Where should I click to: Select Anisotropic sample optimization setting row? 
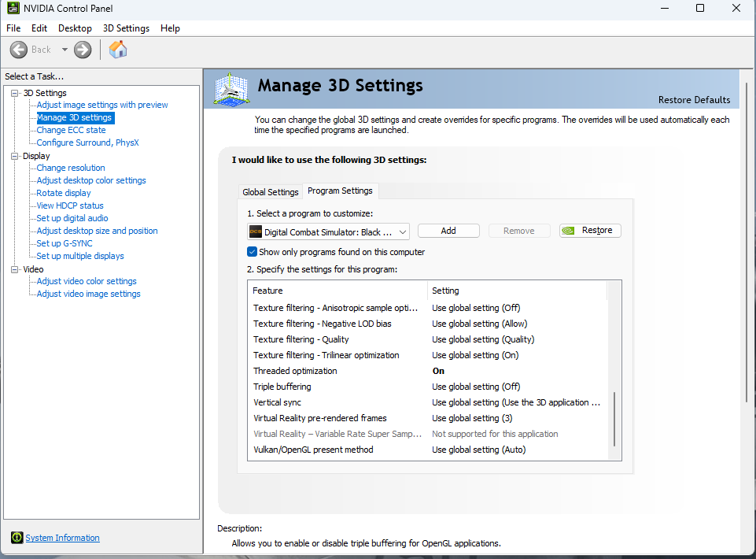click(428, 308)
